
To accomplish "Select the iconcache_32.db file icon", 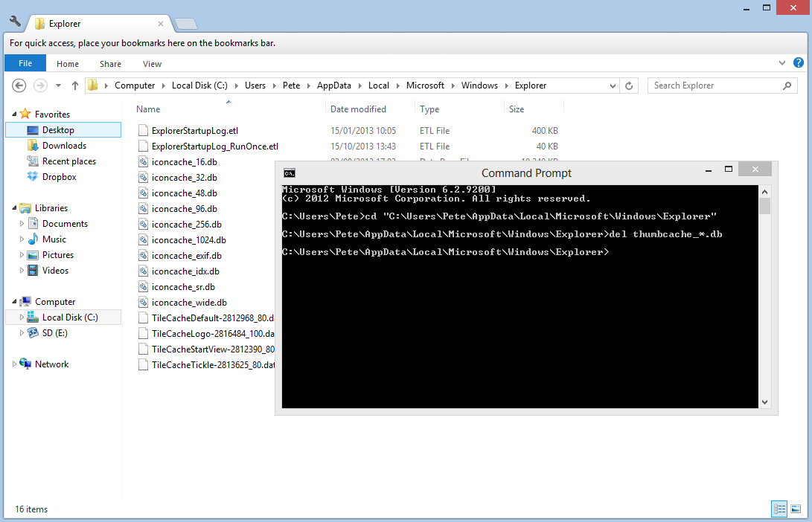I will [144, 177].
